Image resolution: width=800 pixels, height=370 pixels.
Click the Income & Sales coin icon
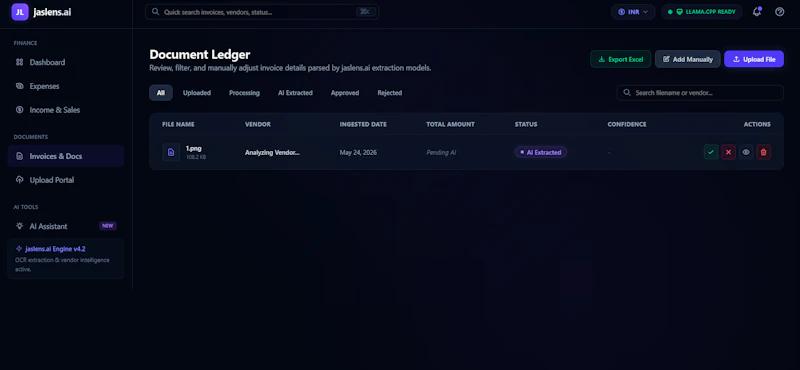pyautogui.click(x=19, y=110)
